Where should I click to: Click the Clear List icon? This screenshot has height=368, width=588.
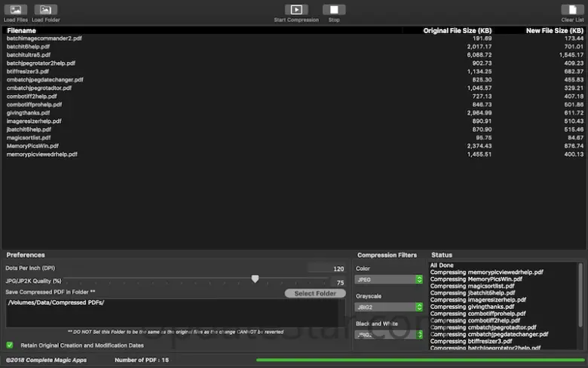point(572,10)
